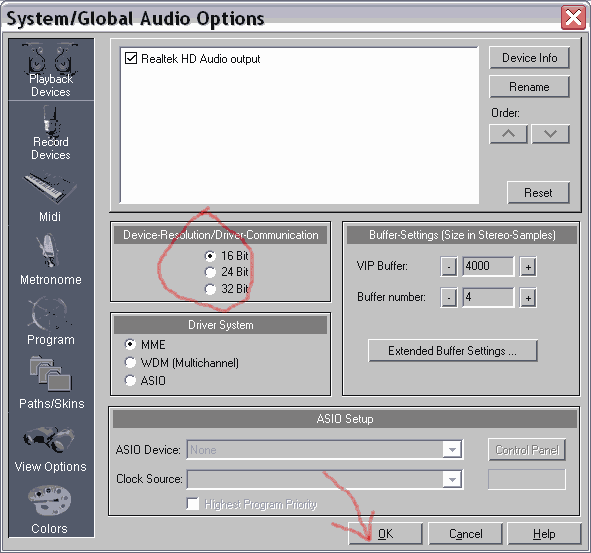Select WDM (Multichannel) driver option

[130, 363]
